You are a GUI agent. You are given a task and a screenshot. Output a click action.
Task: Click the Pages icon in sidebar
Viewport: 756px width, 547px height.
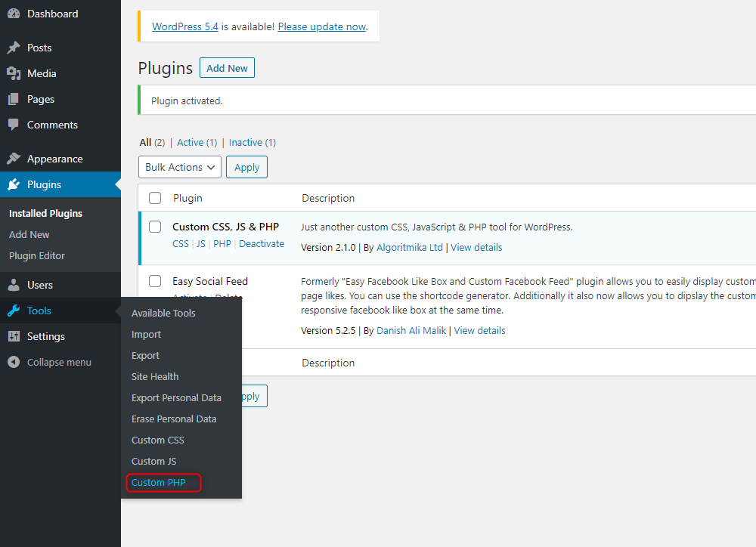14,99
